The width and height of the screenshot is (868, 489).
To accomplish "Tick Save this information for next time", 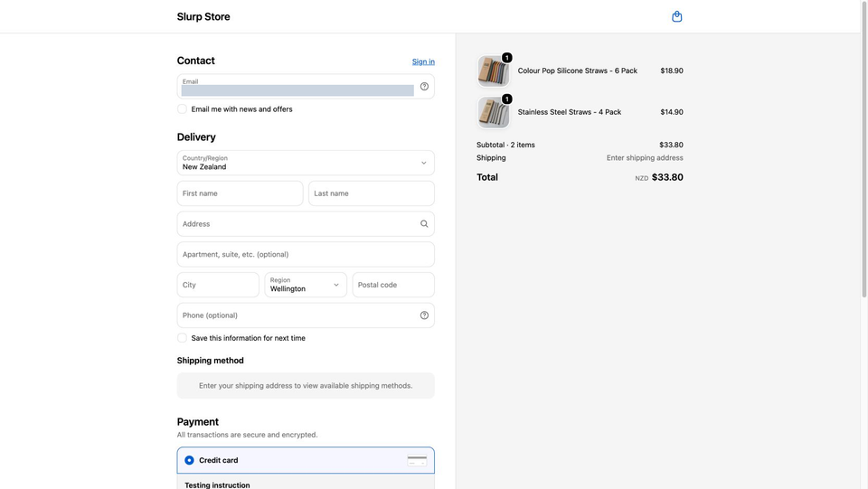I will [x=182, y=338].
